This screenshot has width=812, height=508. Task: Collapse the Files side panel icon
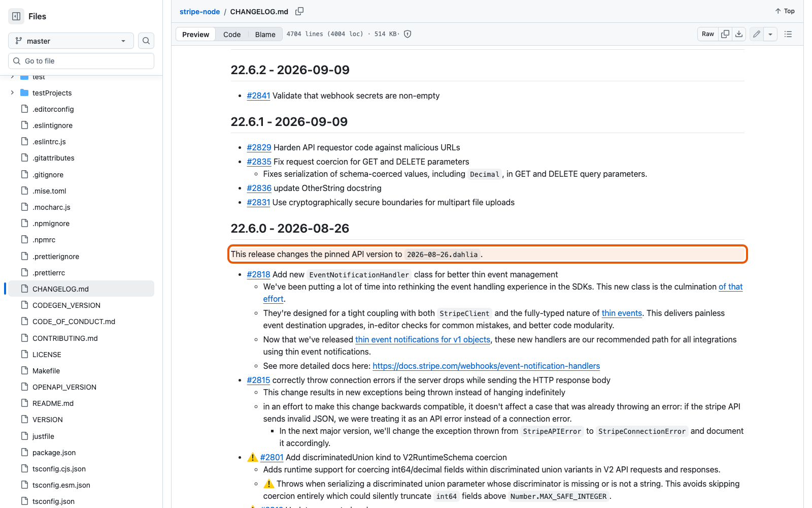[x=16, y=16]
